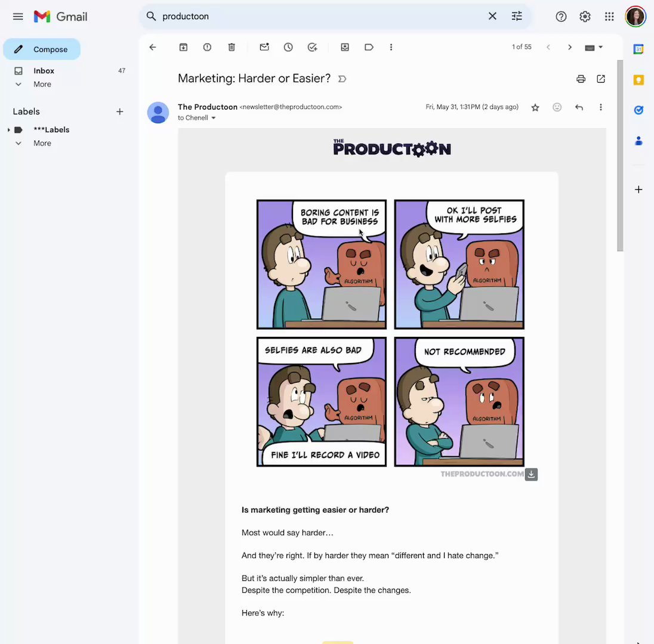Image resolution: width=654 pixels, height=644 pixels.
Task: Open the Google apps grid
Action: click(609, 17)
